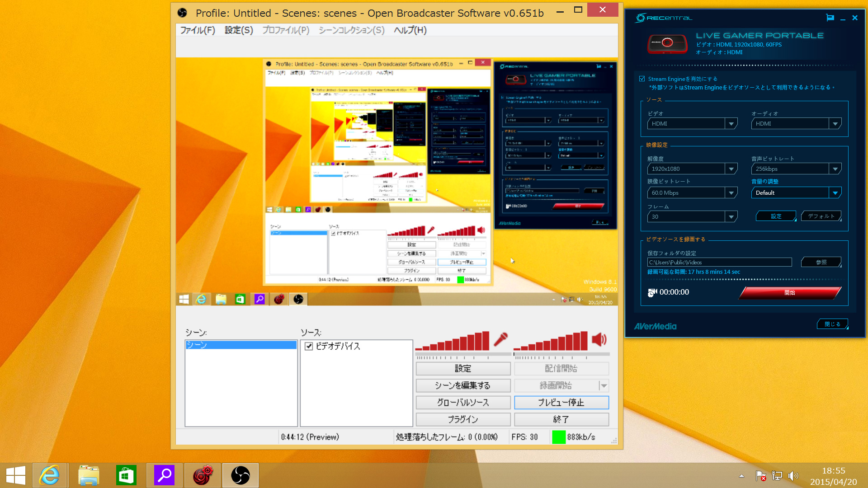Viewport: 868px width, 488px height.
Task: Click the system tray volume icon
Action: (x=793, y=476)
